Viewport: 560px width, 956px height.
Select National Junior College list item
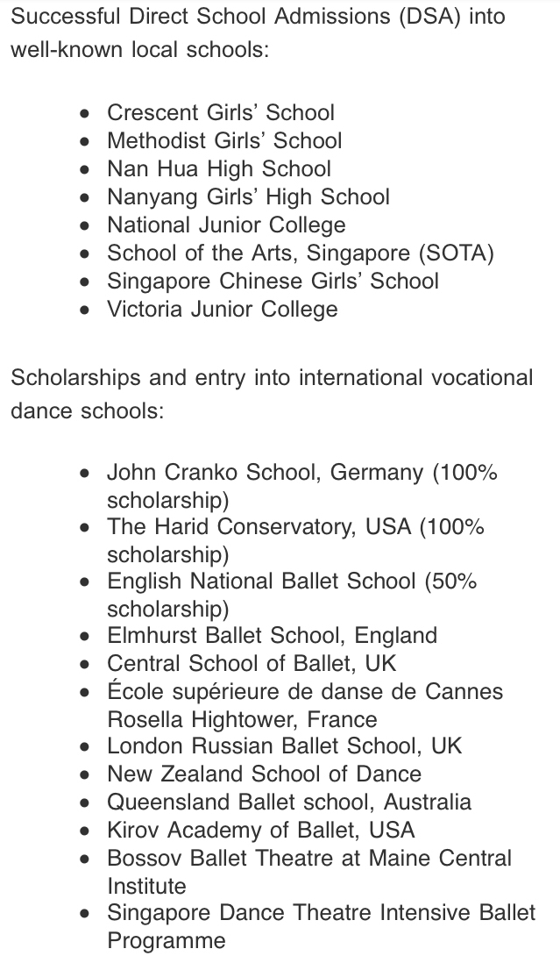tap(226, 225)
